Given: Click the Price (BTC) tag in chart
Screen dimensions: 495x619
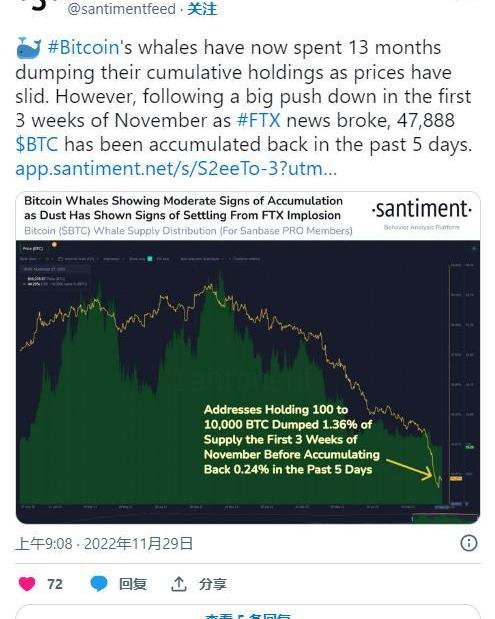Looking at the screenshot, I should pyautogui.click(x=33, y=248).
